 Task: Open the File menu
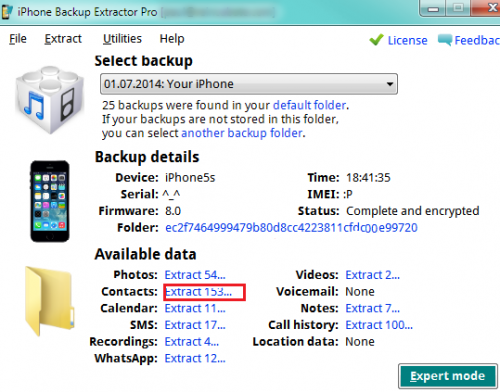coord(18,39)
